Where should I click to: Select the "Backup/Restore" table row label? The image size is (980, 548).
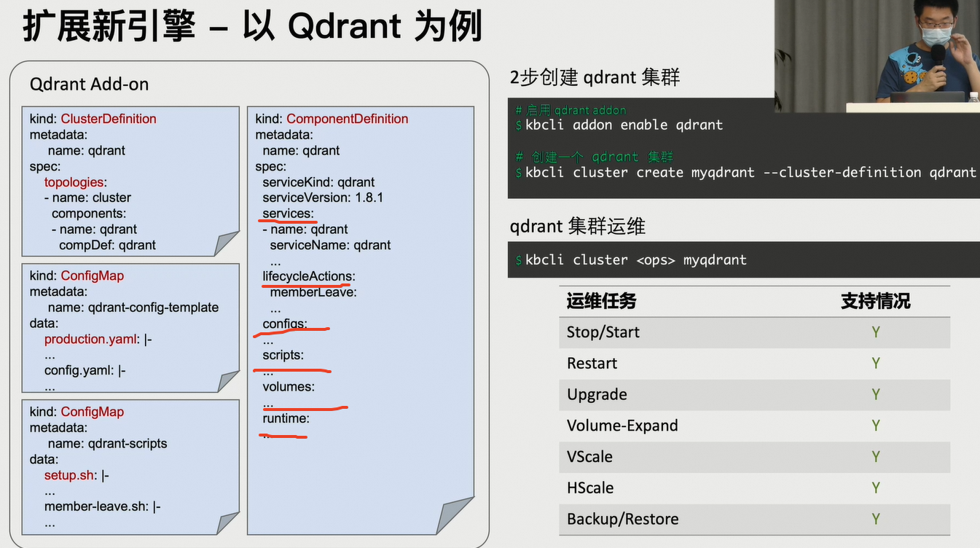coord(623,520)
